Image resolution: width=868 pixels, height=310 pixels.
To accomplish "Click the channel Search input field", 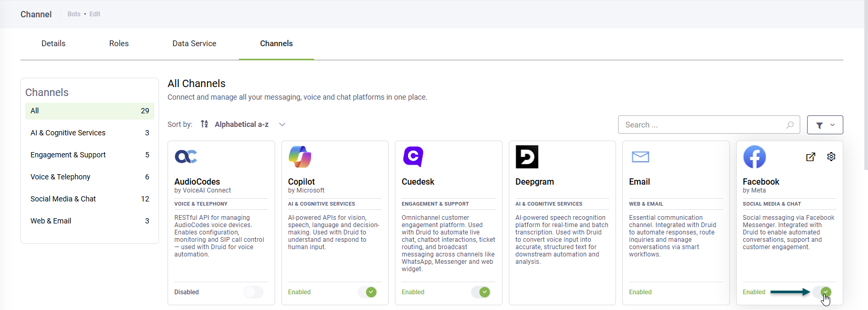I will (703, 125).
